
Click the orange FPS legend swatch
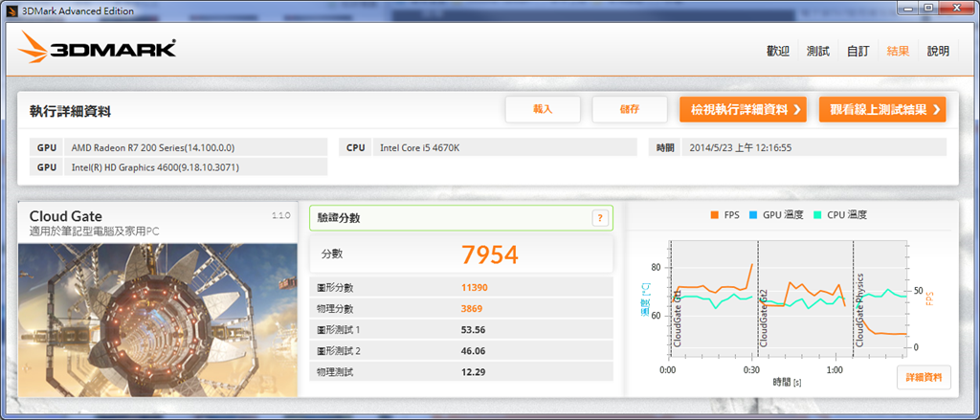coord(714,215)
